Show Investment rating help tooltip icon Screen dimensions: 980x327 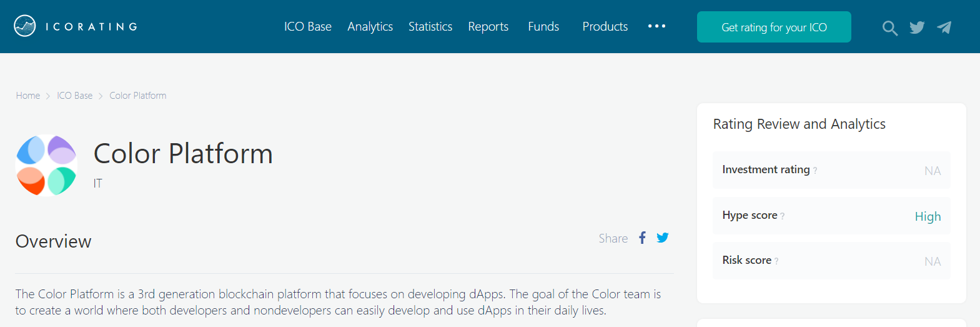(x=815, y=171)
